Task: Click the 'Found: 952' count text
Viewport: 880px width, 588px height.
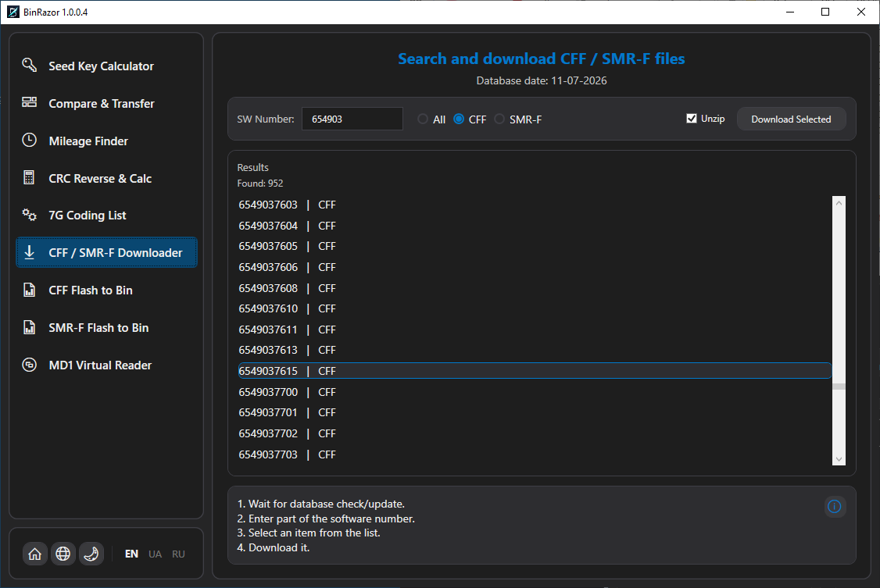Action: point(259,184)
